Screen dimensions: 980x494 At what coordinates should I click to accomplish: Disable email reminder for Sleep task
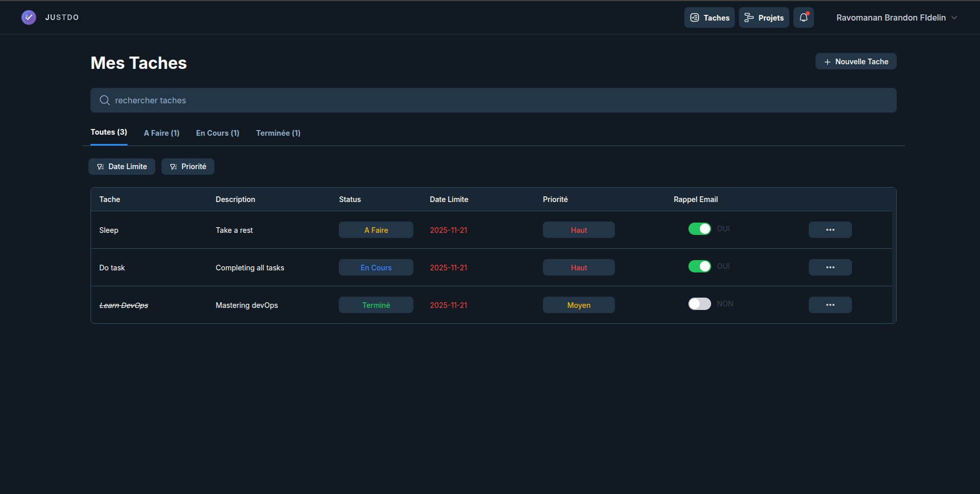(x=699, y=229)
